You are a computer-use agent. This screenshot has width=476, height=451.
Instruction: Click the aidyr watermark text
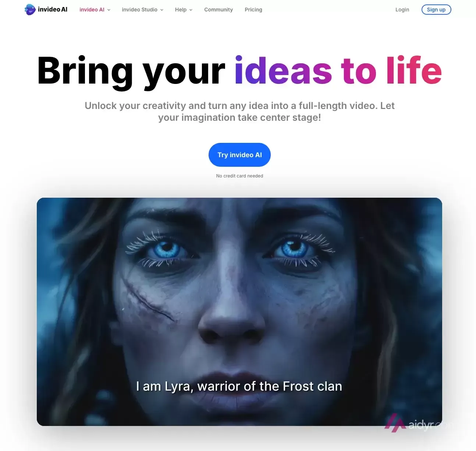tap(430, 425)
